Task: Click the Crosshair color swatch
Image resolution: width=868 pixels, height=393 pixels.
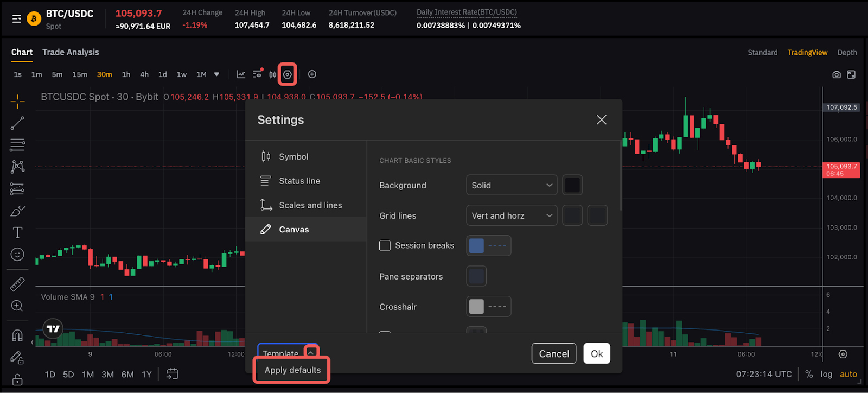Action: [x=476, y=307]
